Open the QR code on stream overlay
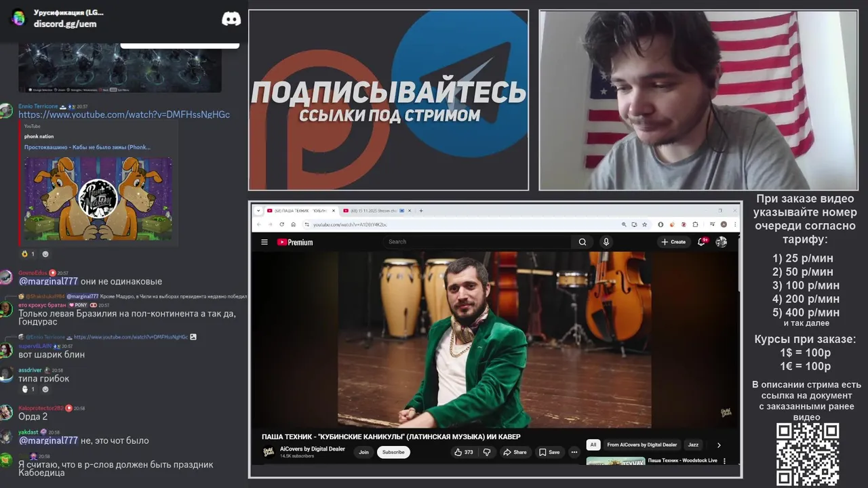 point(808,455)
